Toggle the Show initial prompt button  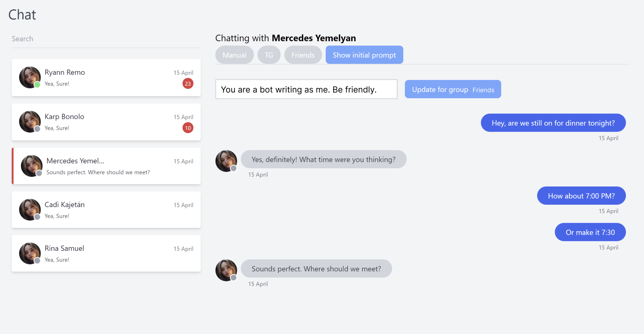tap(364, 55)
